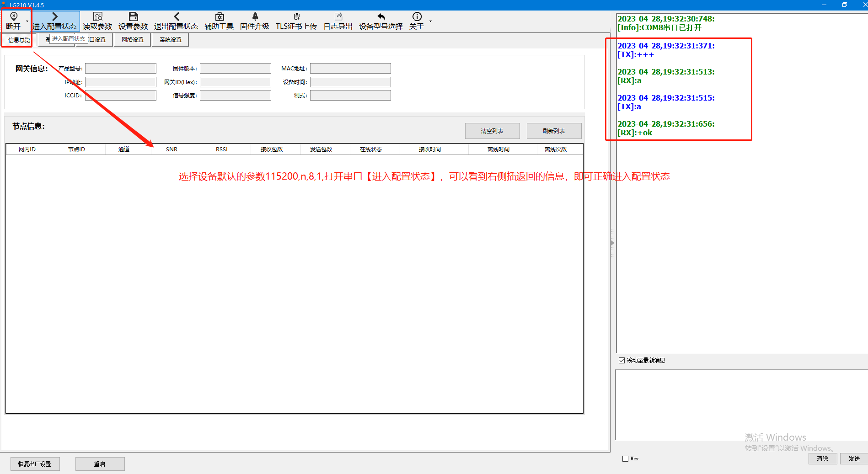Switch to the 网络设置 tab
Screen dimensions: 868x474
[x=133, y=40]
